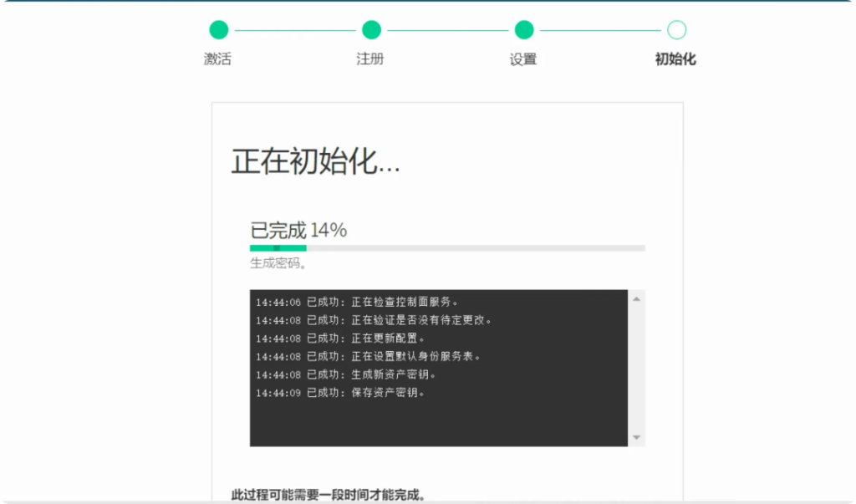Click the log scrollbar down arrow

[x=636, y=438]
